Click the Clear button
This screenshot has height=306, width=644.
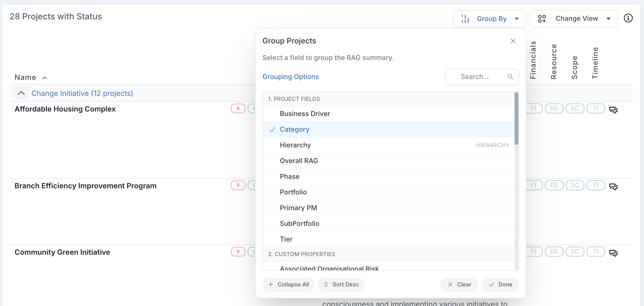[459, 284]
